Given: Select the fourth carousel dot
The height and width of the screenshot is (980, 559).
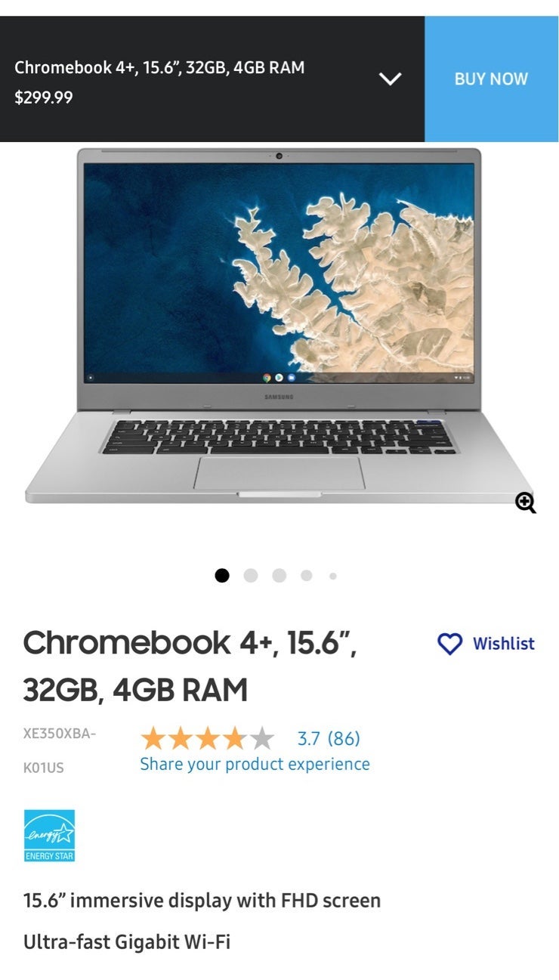Looking at the screenshot, I should pos(306,576).
